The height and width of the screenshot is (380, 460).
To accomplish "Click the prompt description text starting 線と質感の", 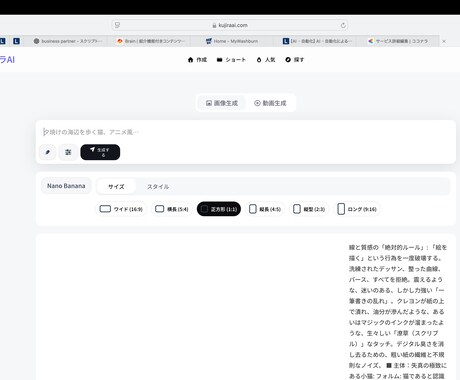I will coord(398,312).
